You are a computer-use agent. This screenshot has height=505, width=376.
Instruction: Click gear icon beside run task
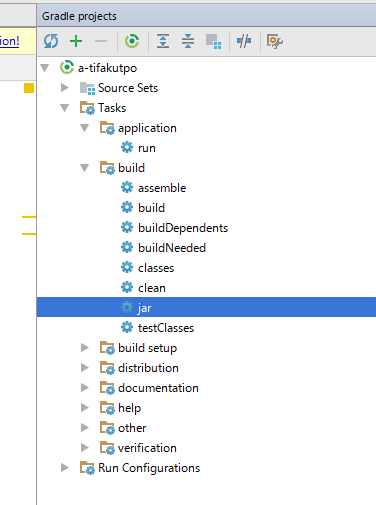[x=127, y=147]
